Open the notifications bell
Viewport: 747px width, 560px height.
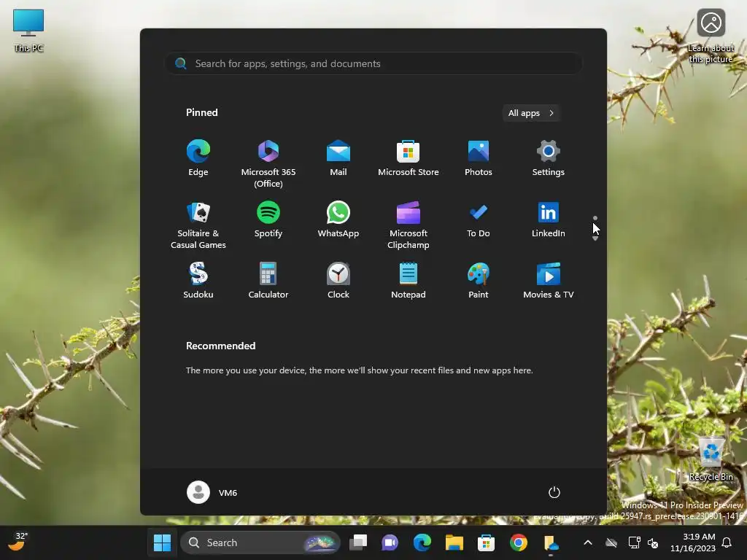727,542
